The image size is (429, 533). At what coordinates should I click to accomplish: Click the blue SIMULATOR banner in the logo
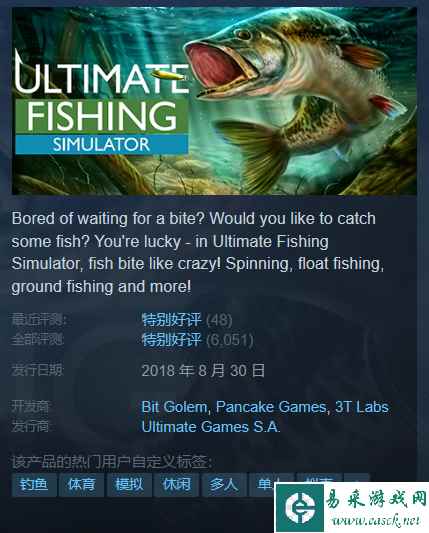coord(102,144)
